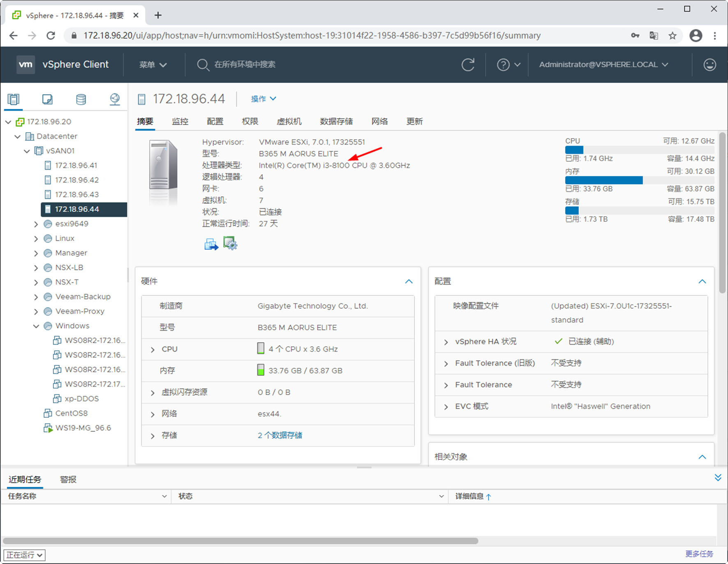Switch to the 监控 tab
This screenshot has height=564, width=728.
(180, 121)
